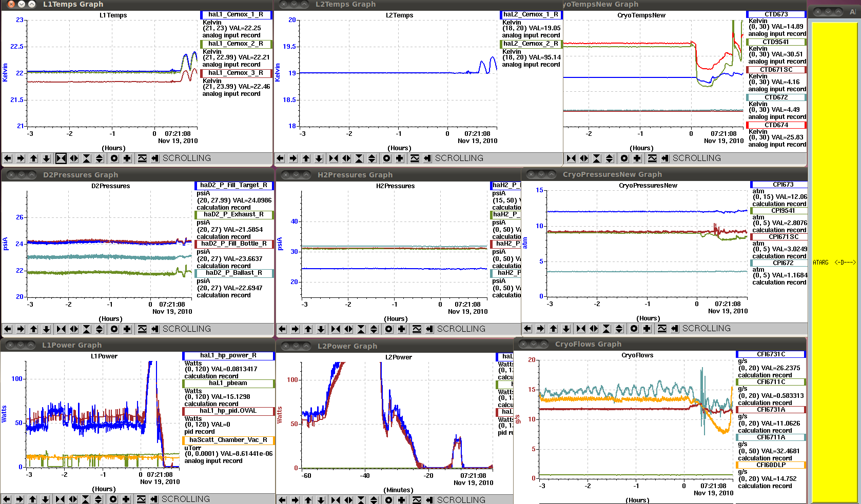Select the haL2_Cernox_2_R curve legend
Screen dimensions: 861x504
point(531,44)
